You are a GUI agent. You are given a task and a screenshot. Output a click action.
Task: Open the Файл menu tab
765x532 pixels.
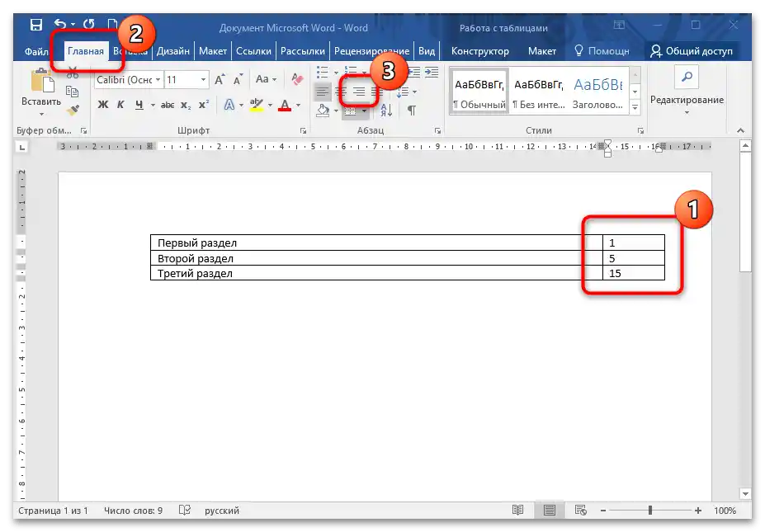pyautogui.click(x=36, y=51)
